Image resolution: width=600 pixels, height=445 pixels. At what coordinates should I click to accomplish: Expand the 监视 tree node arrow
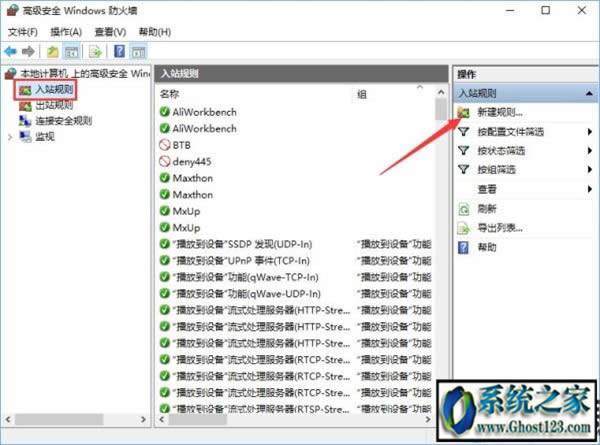[x=10, y=137]
